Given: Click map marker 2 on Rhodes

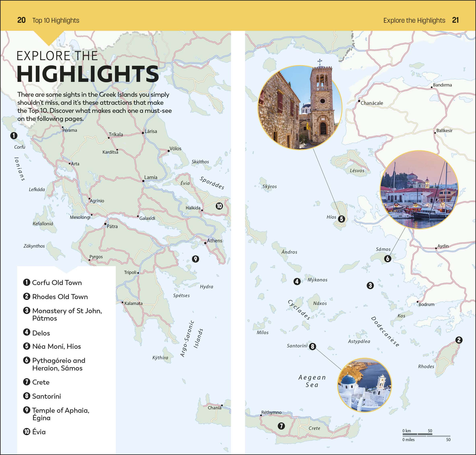Looking at the screenshot, I should point(459,340).
